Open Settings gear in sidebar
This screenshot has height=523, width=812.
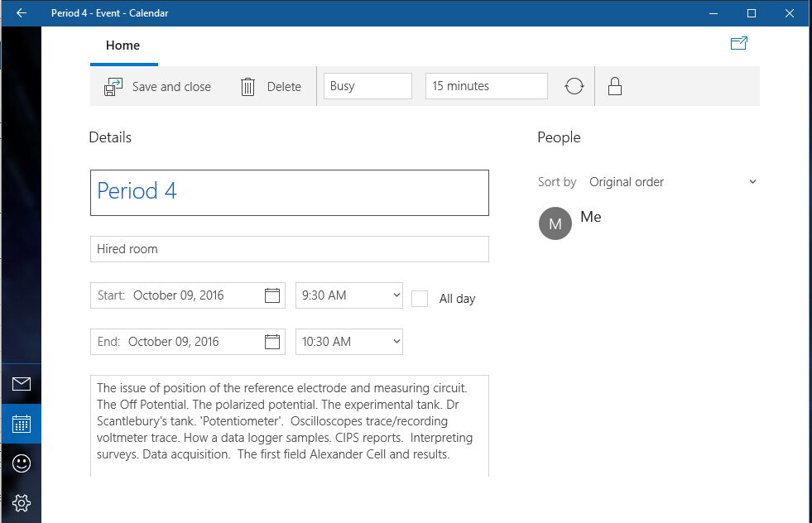pyautogui.click(x=22, y=503)
